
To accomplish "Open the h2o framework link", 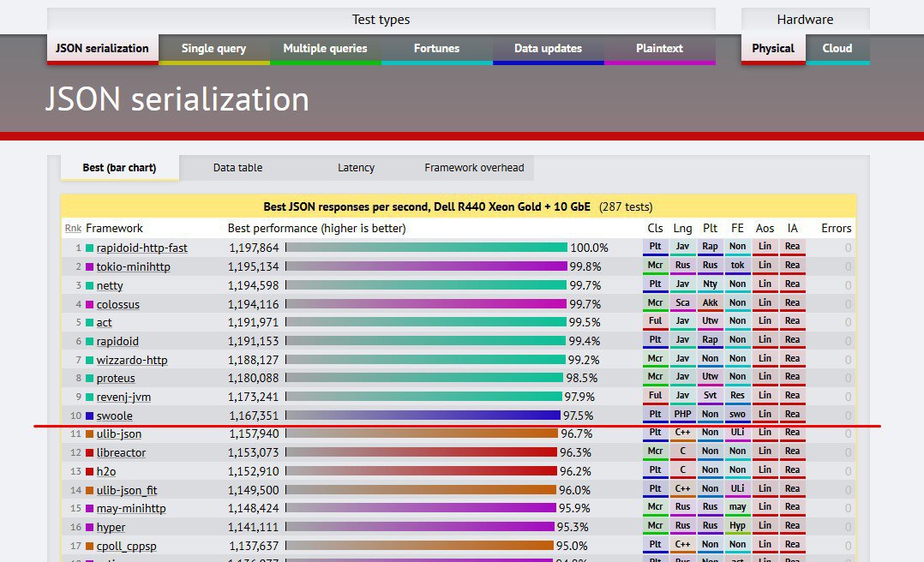I will pos(106,472).
